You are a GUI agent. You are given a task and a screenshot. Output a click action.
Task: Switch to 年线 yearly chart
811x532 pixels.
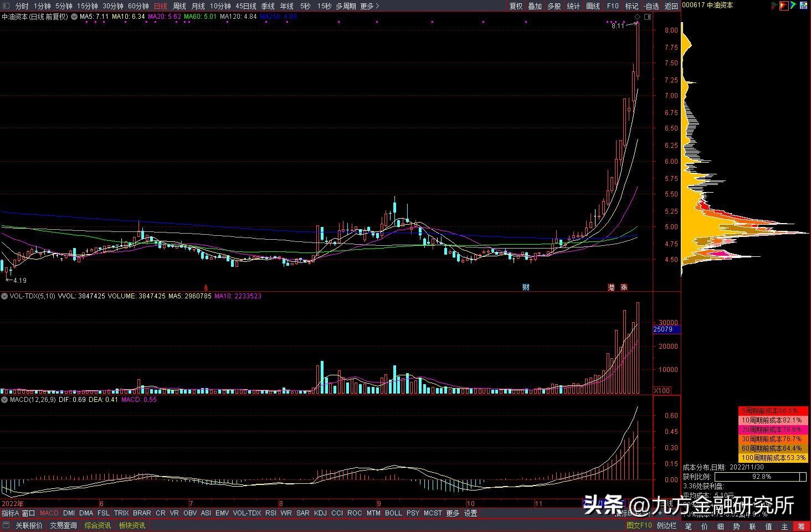click(287, 6)
